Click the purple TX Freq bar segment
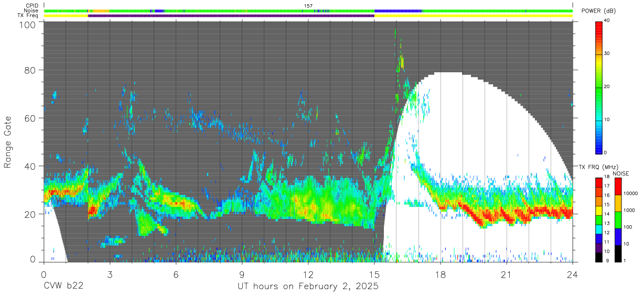The image size is (644, 297). pyautogui.click(x=231, y=16)
